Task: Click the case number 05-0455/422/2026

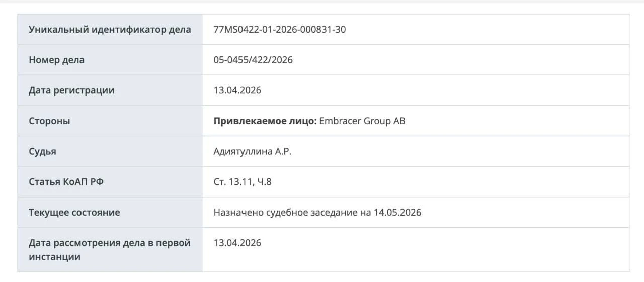Action: point(253,60)
